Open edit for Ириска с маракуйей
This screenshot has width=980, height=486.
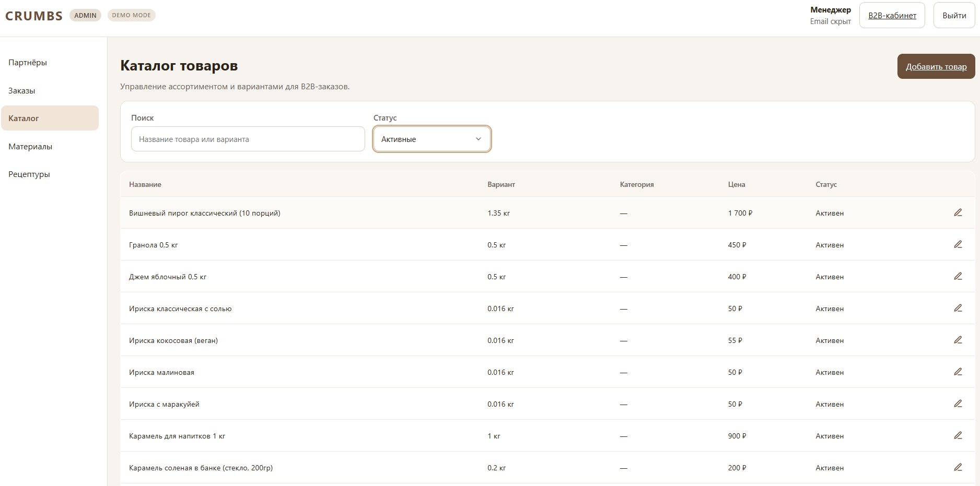(x=958, y=404)
